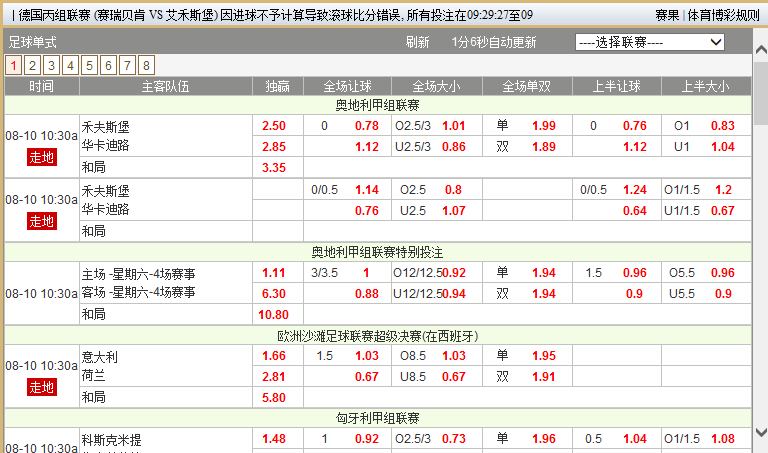Viewport: 768px width, 453px height.
Task: Select 禾夫斯堡 full handicap odds 0.78
Action: [x=367, y=126]
